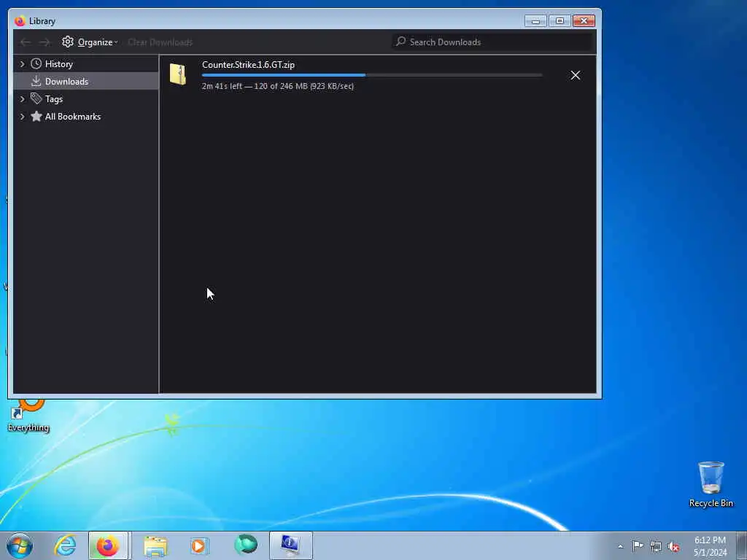Click the zip file icon of Counter.Strike download
The image size is (747, 560).
click(x=178, y=74)
